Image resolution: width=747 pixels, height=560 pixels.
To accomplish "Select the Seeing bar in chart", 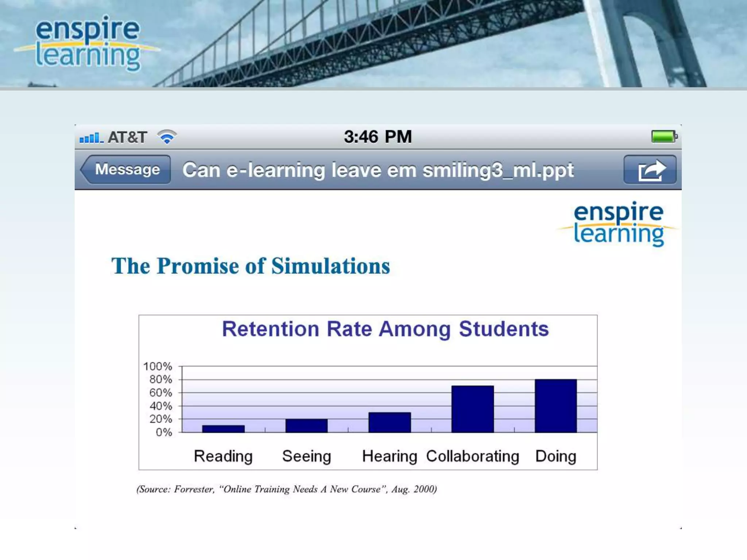I will point(306,425).
